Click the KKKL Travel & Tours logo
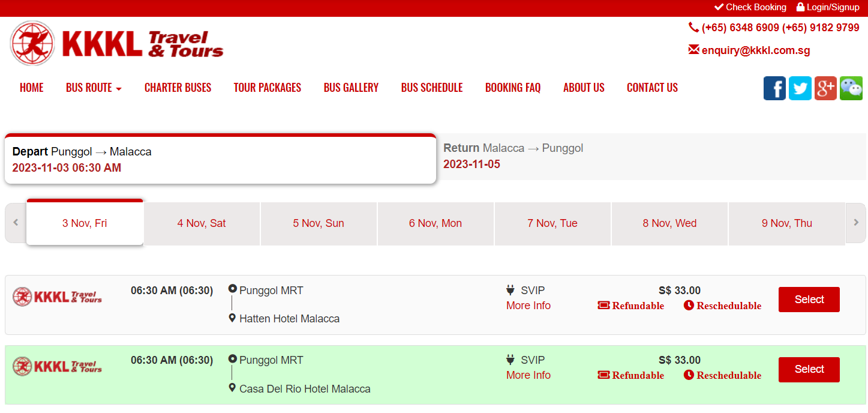This screenshot has width=868, height=413. point(117,43)
